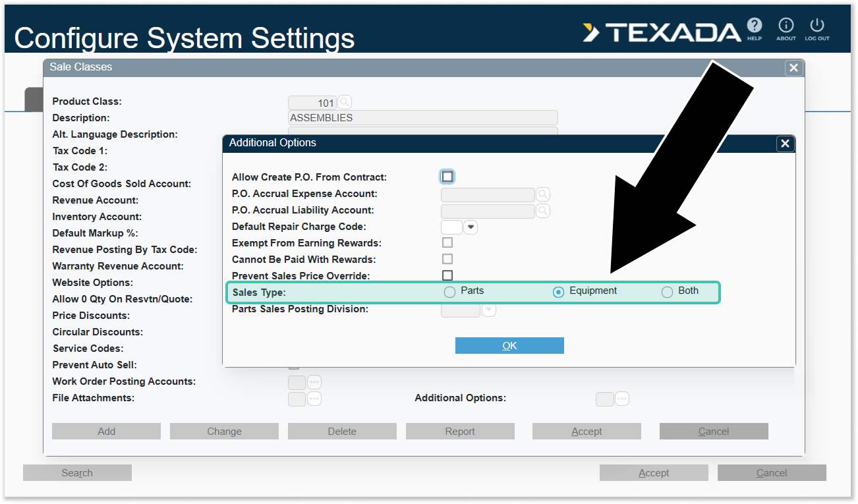The height and width of the screenshot is (504, 858).
Task: Click OK in Additional Options dialog
Action: (x=509, y=346)
